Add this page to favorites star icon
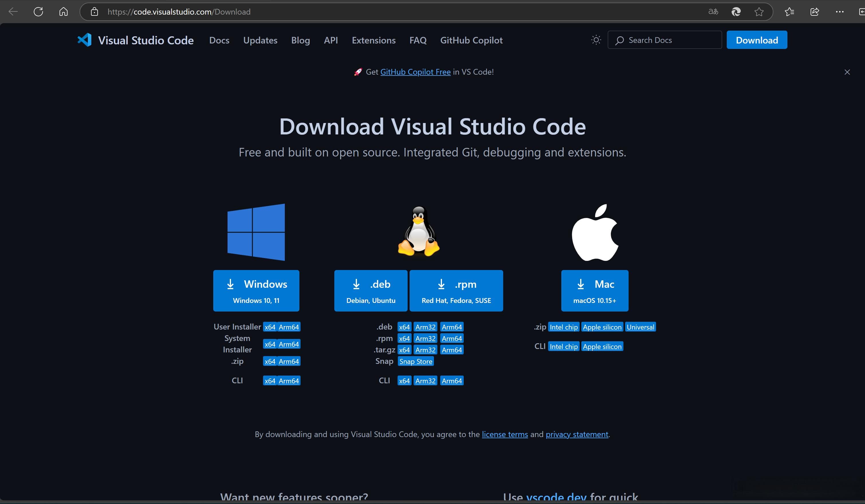Image resolution: width=865 pixels, height=504 pixels. click(x=759, y=12)
